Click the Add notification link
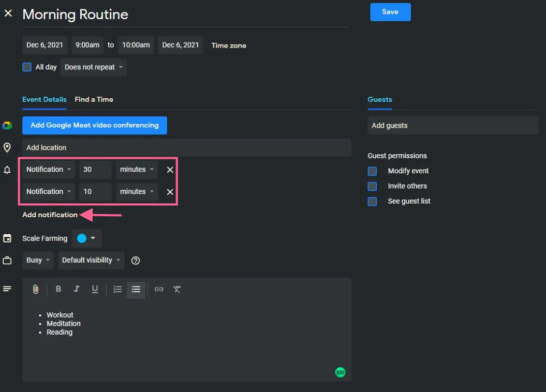The width and height of the screenshot is (546, 392). click(50, 215)
